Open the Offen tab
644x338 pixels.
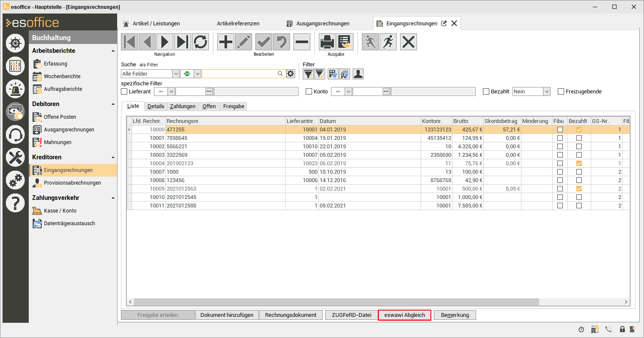point(209,106)
